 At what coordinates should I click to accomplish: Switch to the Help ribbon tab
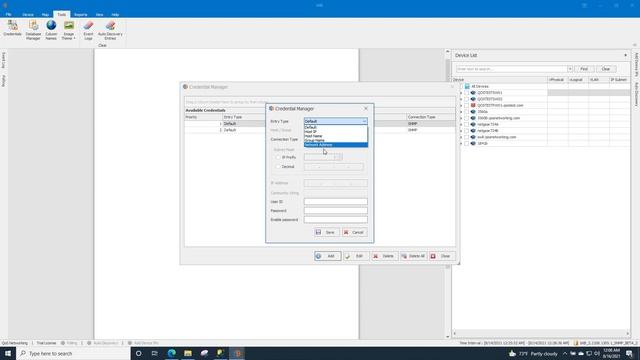point(115,14)
